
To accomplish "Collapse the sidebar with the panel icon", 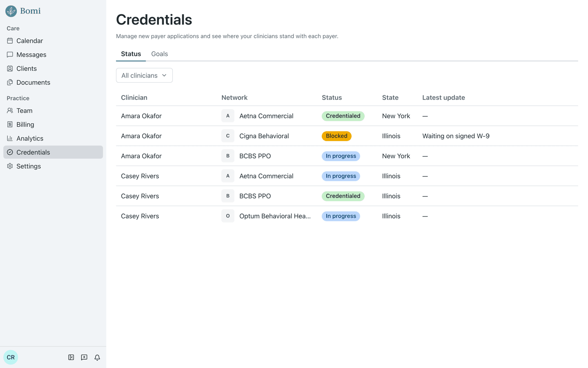I will pos(71,357).
